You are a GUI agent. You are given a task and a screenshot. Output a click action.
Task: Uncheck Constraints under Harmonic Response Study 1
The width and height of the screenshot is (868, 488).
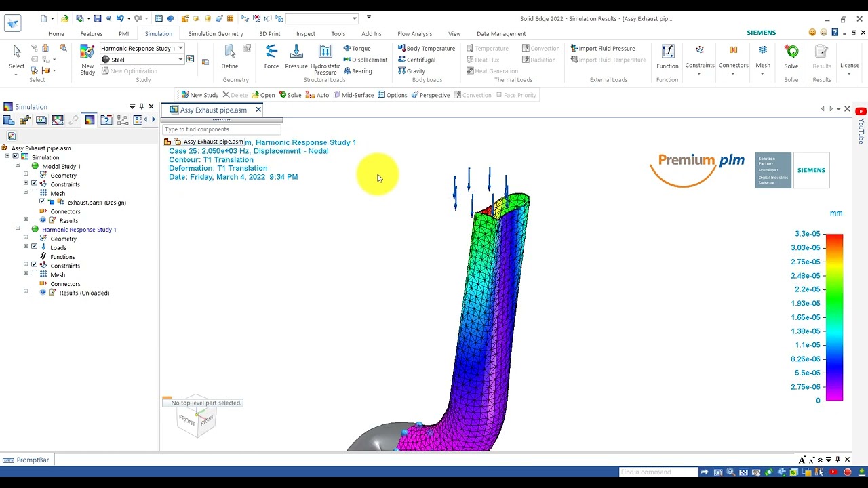click(x=34, y=265)
